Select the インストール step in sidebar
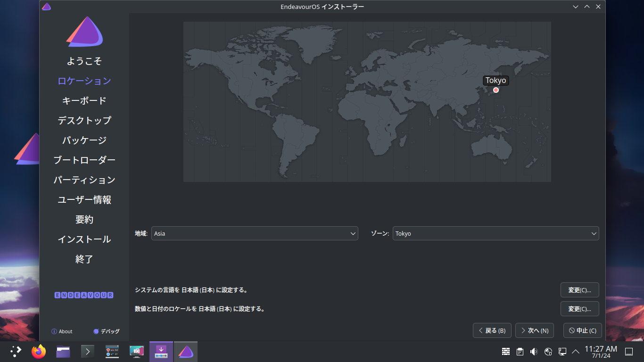The image size is (644, 362). [84, 239]
